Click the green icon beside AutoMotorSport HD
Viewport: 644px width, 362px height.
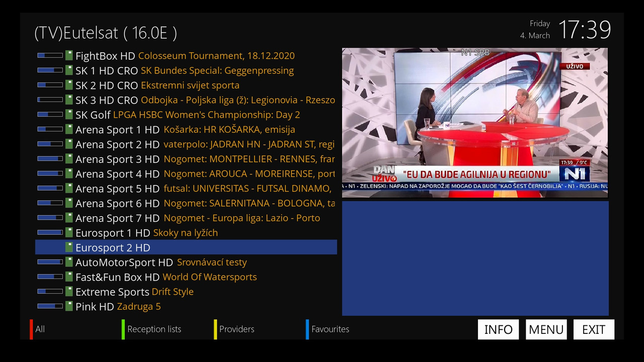[69, 262]
